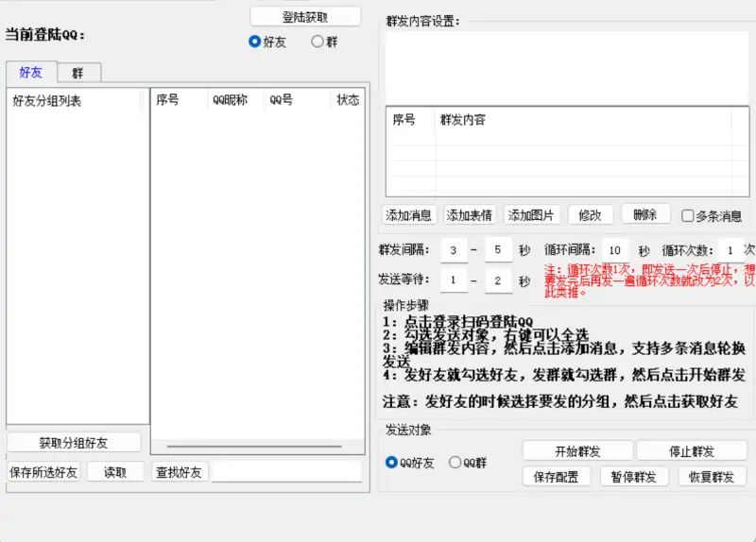Click the 群发间隔 minimum field showing 3

point(454,249)
